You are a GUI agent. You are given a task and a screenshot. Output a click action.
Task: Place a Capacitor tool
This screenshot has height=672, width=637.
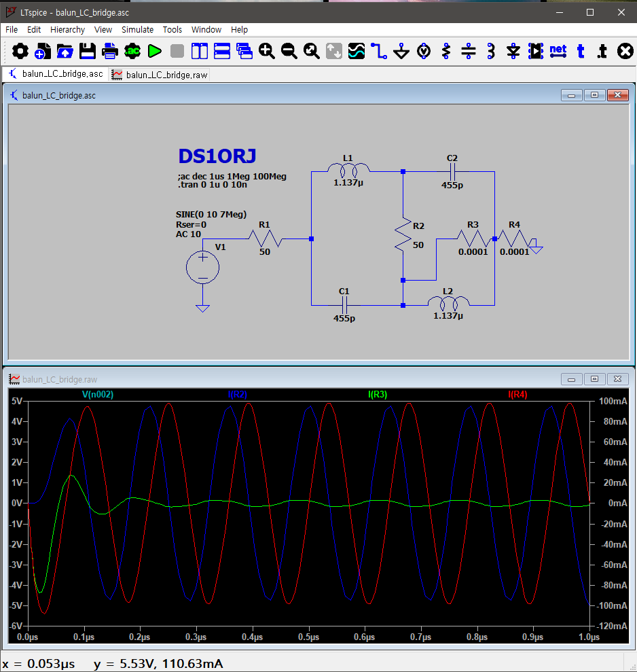tap(469, 52)
